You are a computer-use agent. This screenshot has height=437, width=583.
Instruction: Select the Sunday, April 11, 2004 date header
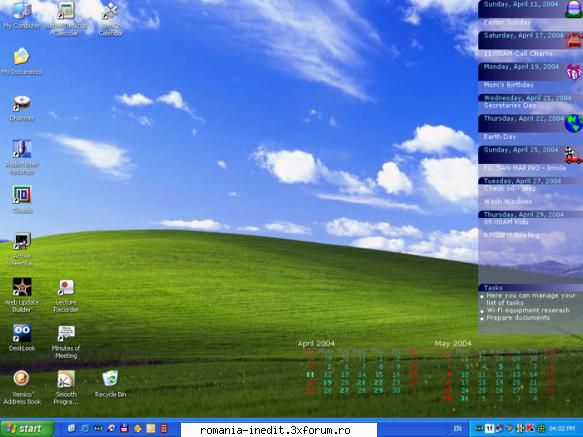pos(521,4)
